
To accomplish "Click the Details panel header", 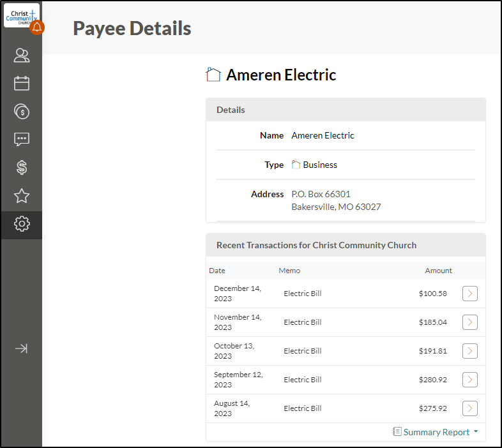I will click(x=346, y=110).
